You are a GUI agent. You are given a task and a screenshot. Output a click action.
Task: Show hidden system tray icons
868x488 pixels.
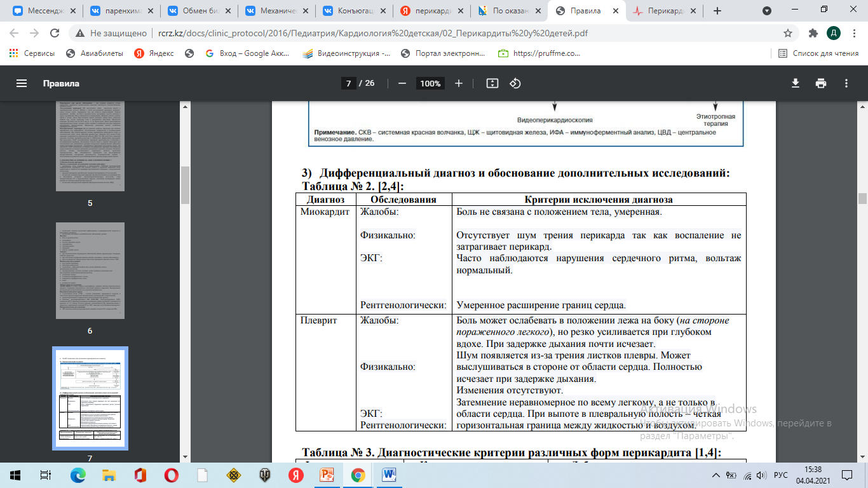pyautogui.click(x=717, y=475)
